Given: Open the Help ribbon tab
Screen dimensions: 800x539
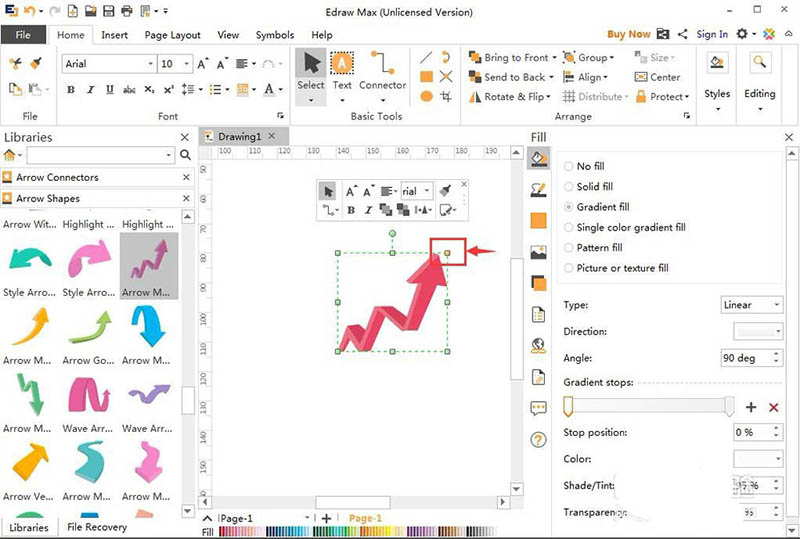Looking at the screenshot, I should (x=322, y=35).
